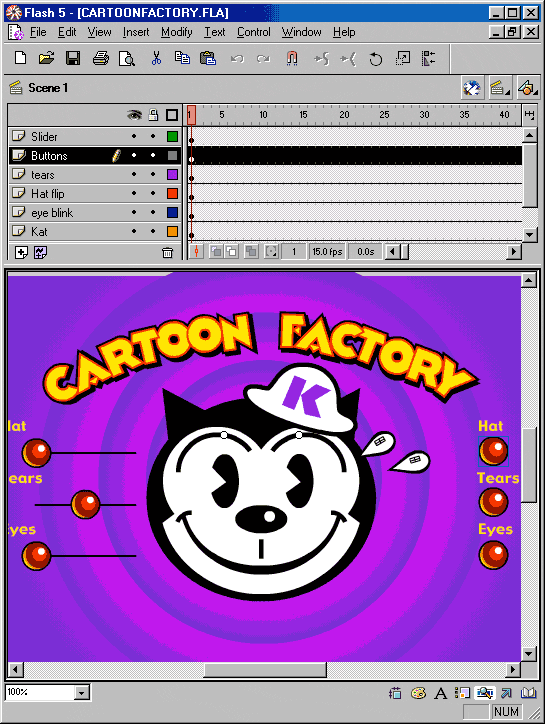Viewport: 545px width, 724px height.
Task: Click the Scene 1 label
Action: coord(48,88)
